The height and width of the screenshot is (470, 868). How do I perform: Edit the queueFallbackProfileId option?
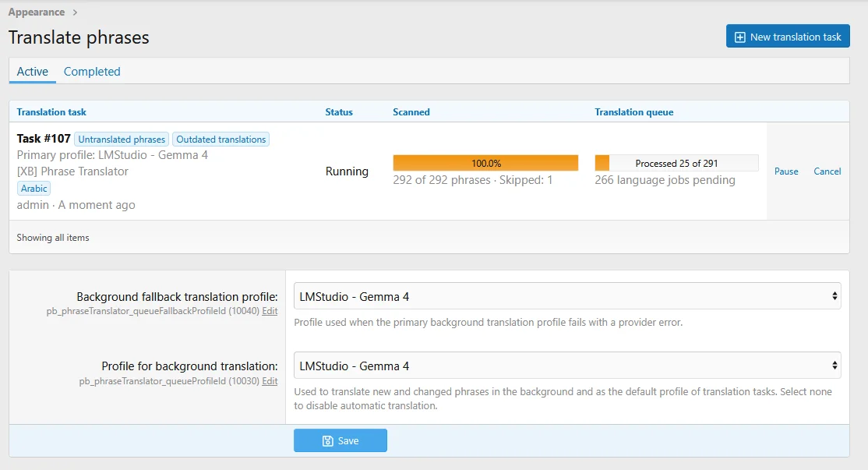click(x=270, y=311)
